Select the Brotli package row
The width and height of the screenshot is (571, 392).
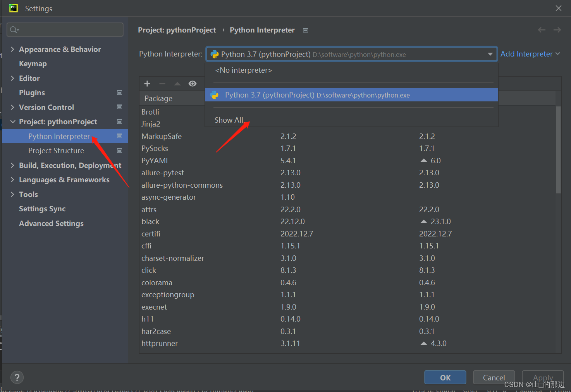[150, 112]
